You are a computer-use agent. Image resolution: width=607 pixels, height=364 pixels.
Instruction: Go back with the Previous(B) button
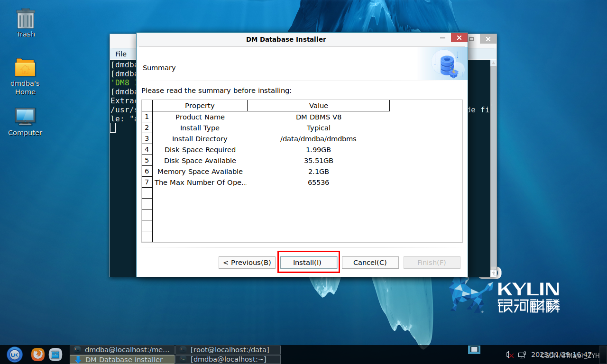tap(247, 263)
